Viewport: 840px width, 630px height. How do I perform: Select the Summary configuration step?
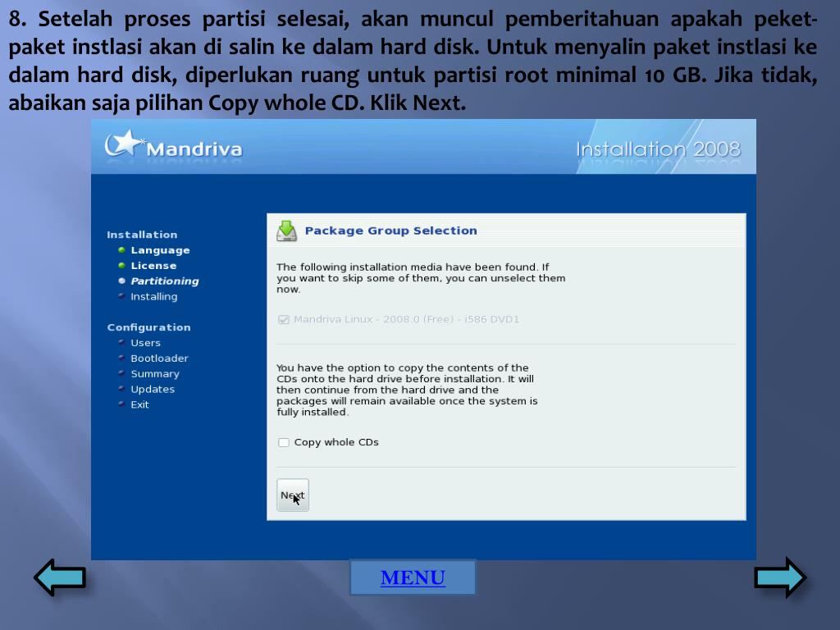(x=155, y=374)
